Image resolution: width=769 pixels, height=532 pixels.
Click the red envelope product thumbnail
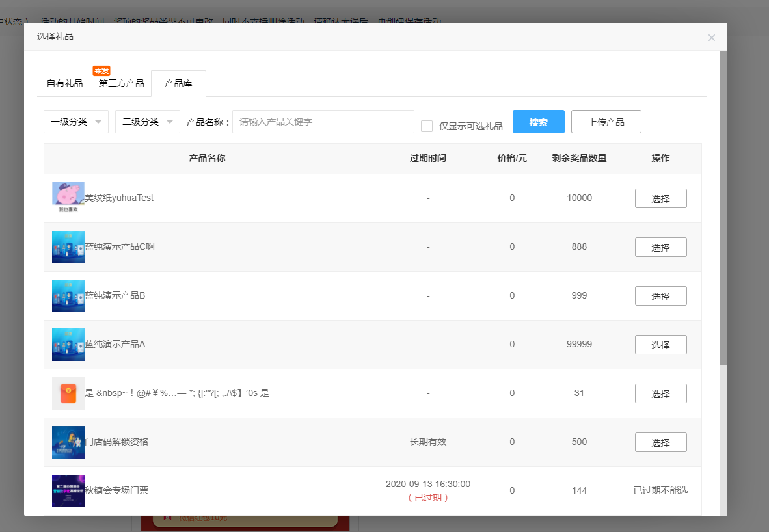pos(68,393)
